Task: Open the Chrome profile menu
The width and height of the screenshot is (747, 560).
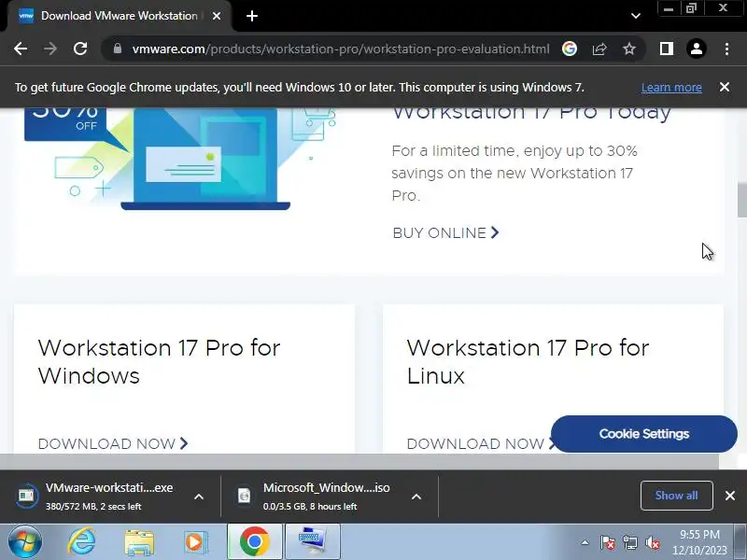Action: [697, 49]
